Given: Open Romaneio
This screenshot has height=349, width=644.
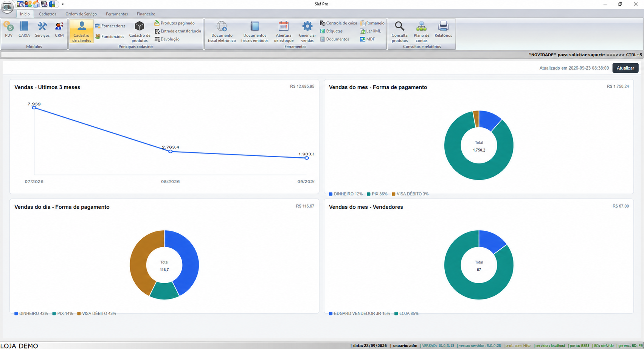Looking at the screenshot, I should 372,23.
